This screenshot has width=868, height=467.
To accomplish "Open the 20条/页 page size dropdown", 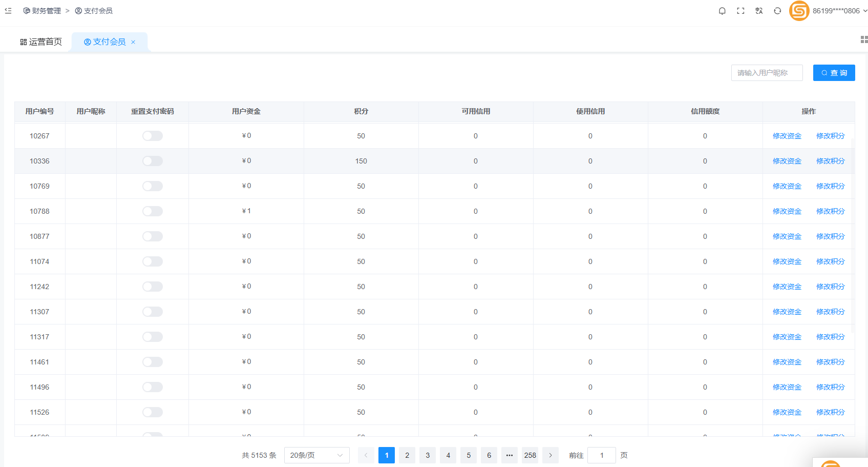I will [x=316, y=455].
